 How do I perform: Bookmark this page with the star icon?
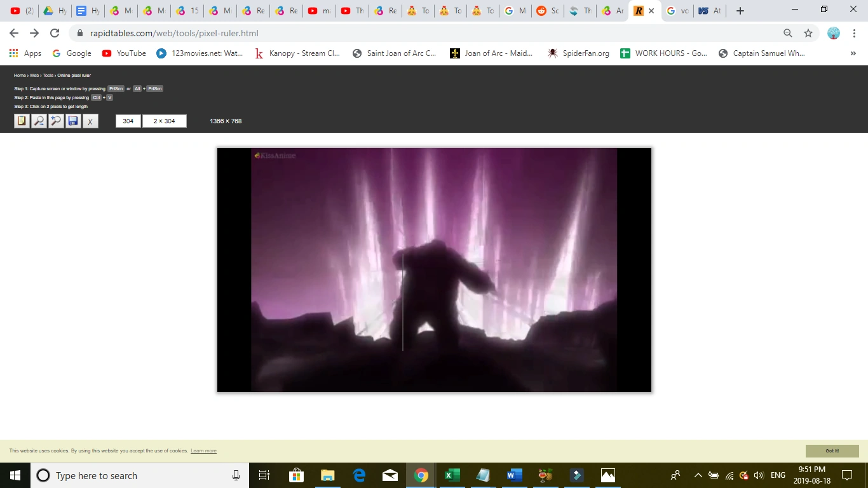808,33
